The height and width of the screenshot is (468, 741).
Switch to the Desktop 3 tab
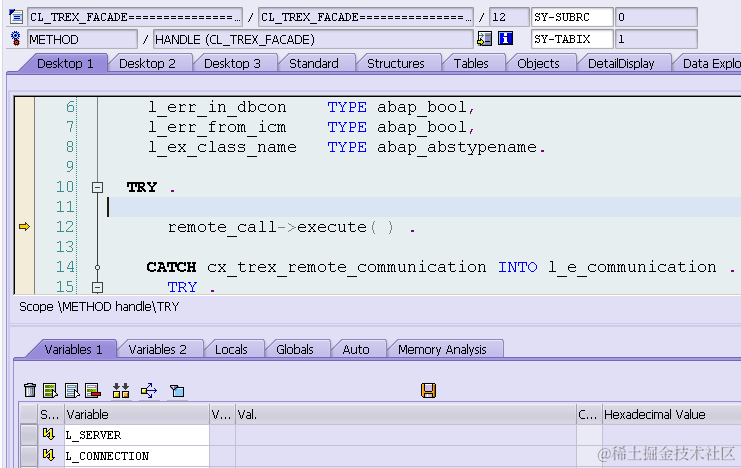point(233,63)
